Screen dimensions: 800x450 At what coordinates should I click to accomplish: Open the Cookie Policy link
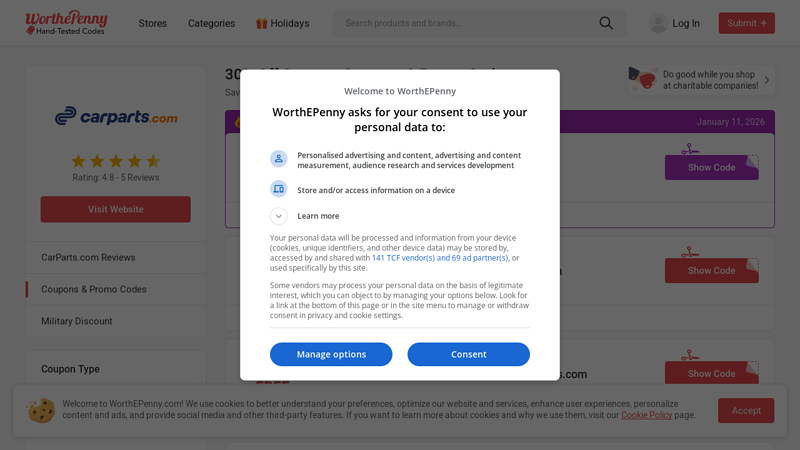click(646, 415)
